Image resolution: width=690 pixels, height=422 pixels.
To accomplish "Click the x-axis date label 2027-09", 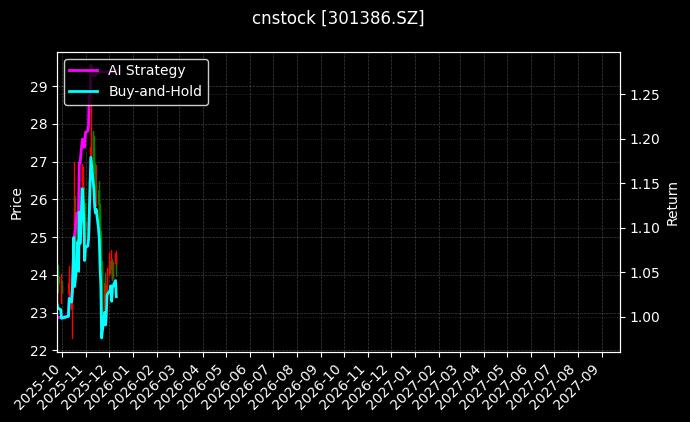I will tap(578, 386).
